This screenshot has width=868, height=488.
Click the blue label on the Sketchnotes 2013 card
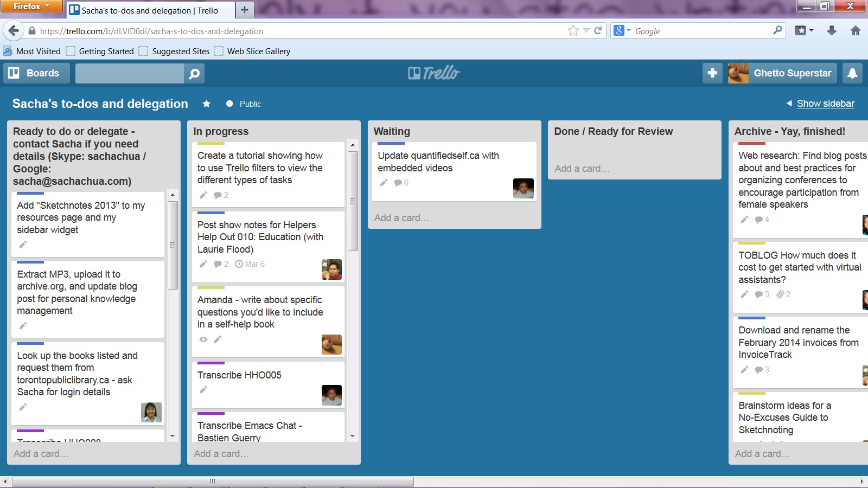(30, 193)
